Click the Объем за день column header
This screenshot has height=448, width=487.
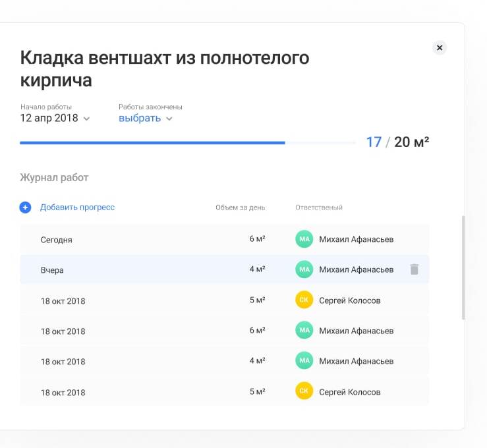pos(240,208)
